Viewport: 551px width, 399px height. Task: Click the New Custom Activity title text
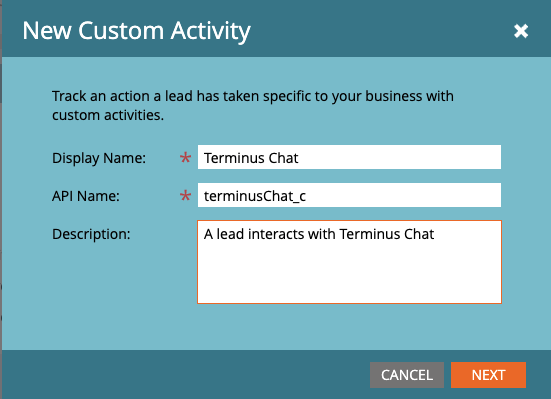click(136, 31)
